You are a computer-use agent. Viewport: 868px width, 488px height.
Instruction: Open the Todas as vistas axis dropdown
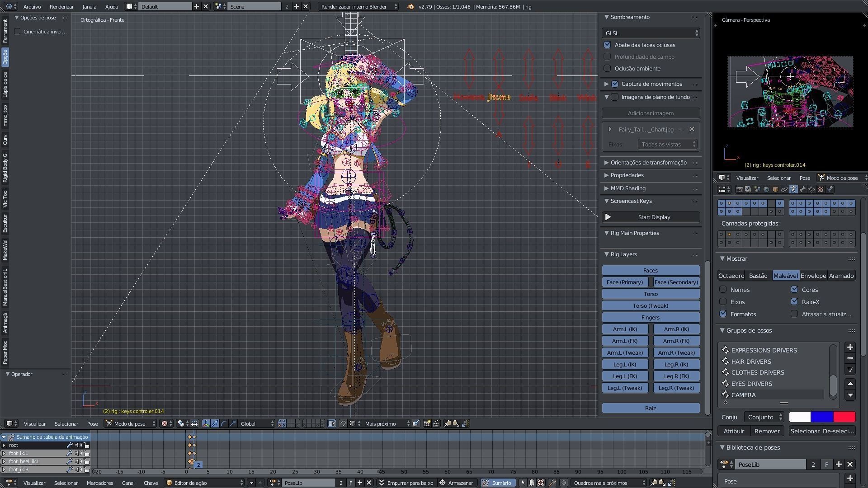667,144
